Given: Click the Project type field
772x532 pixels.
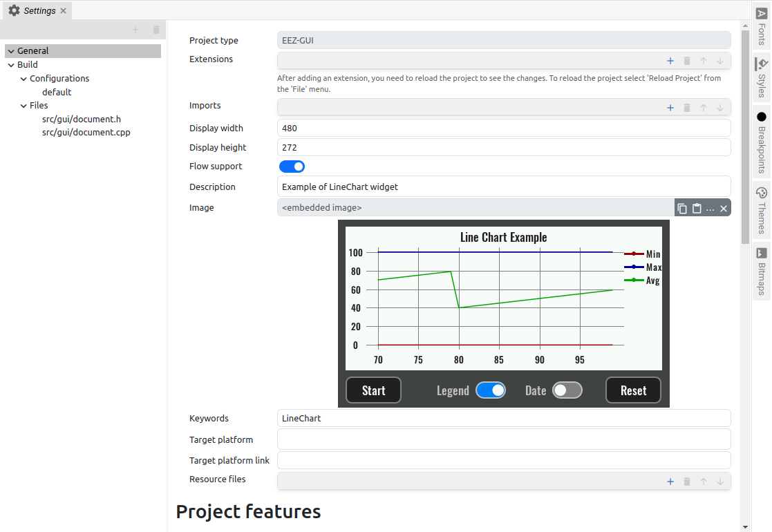Looking at the screenshot, I should point(504,40).
